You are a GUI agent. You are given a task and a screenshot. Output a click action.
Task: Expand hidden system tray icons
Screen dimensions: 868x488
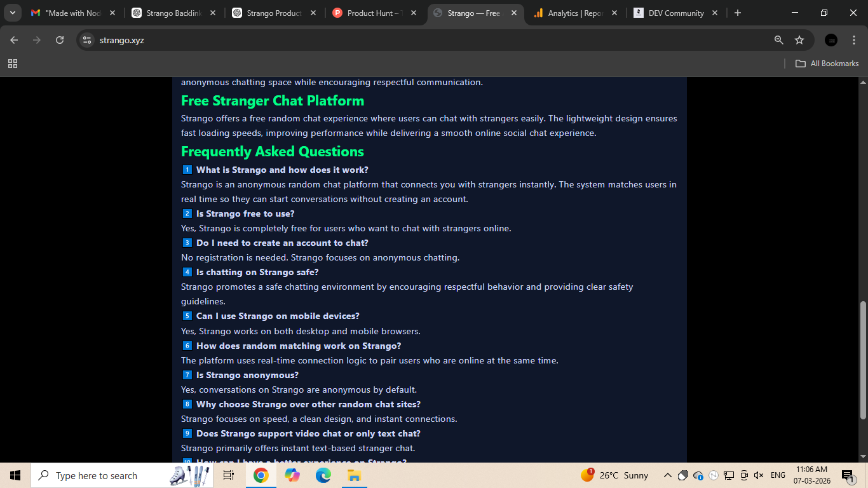point(667,475)
